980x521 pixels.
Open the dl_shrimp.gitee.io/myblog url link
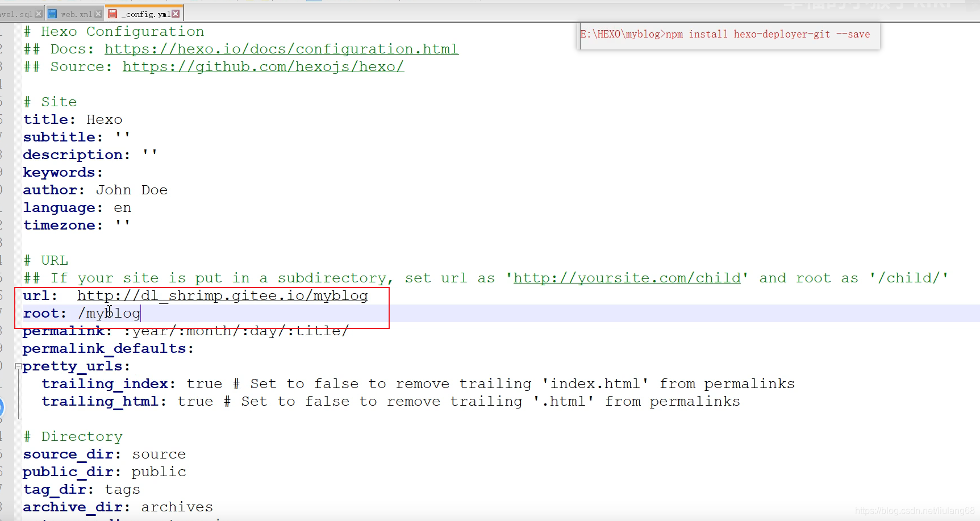click(223, 296)
